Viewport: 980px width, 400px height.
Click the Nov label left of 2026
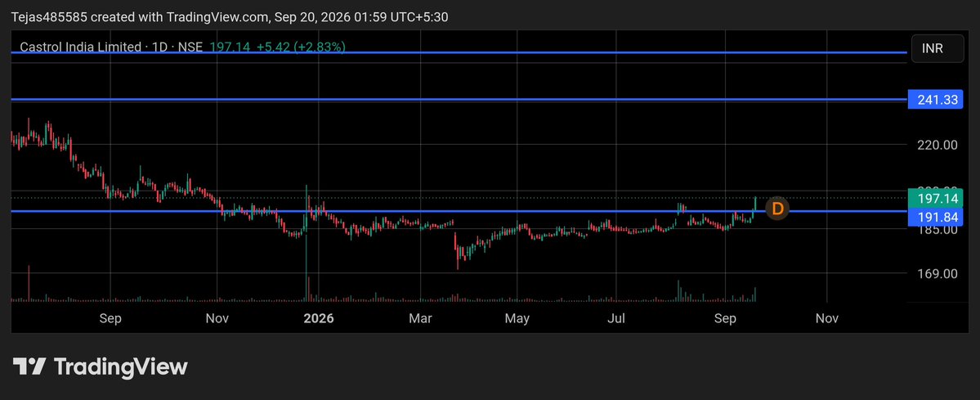pyautogui.click(x=217, y=319)
